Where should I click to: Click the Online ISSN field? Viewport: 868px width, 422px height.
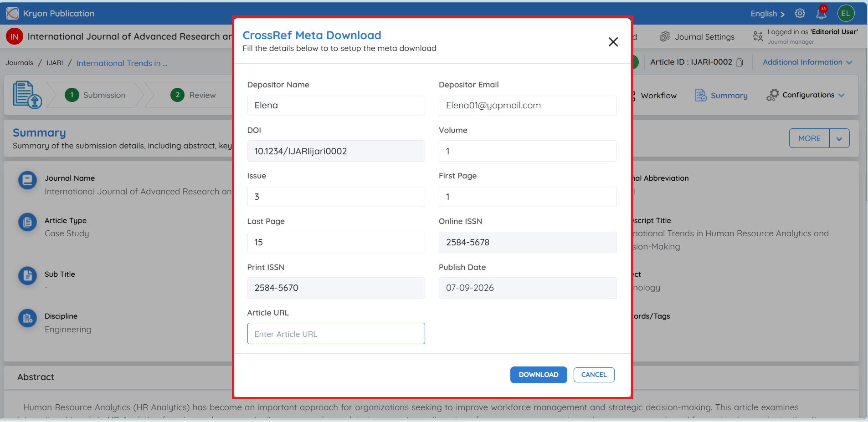pyautogui.click(x=528, y=242)
